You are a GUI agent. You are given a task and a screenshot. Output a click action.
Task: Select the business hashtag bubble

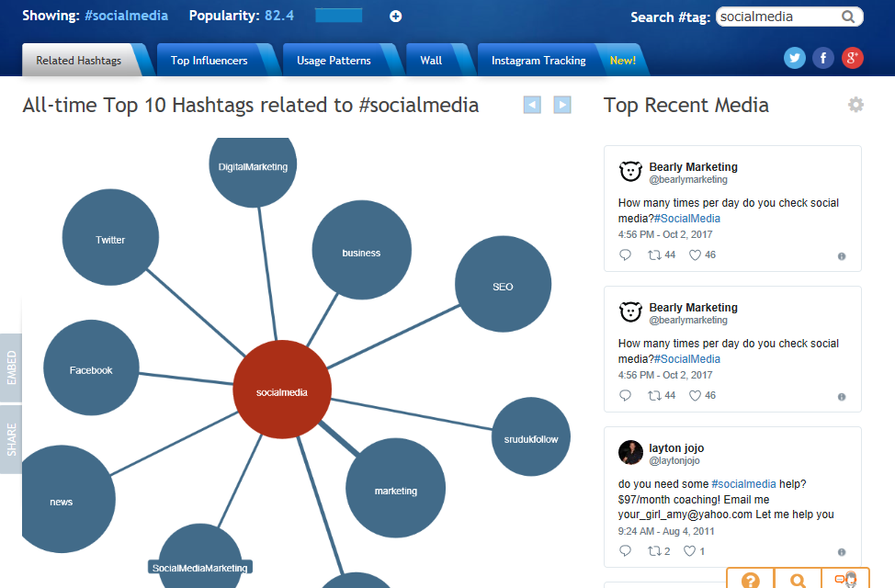(x=361, y=250)
